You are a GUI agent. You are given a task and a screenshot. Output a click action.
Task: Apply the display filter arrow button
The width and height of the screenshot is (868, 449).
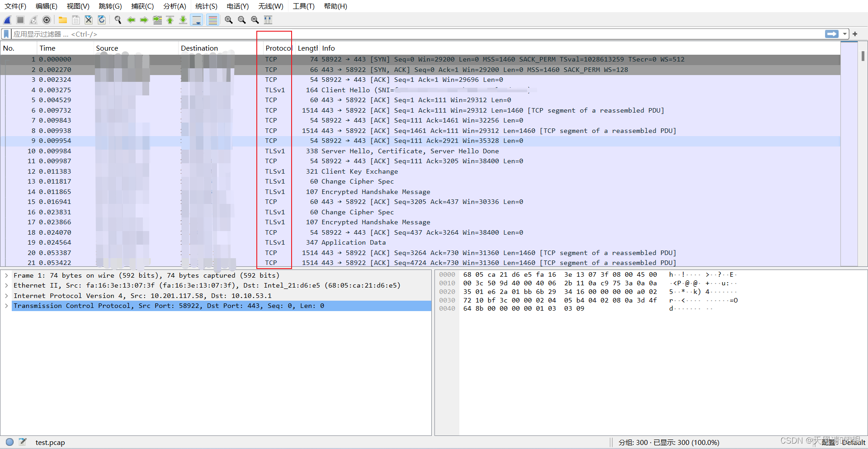click(x=832, y=34)
